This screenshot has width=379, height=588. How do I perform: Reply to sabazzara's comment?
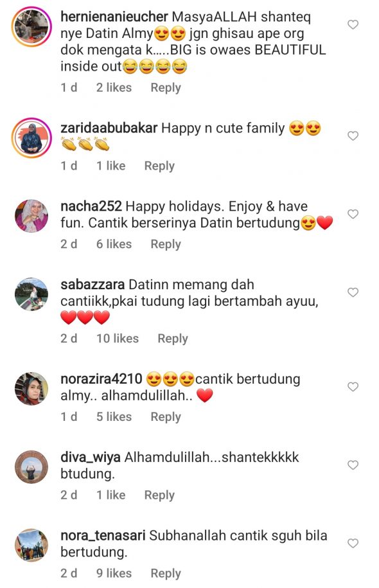click(x=172, y=339)
